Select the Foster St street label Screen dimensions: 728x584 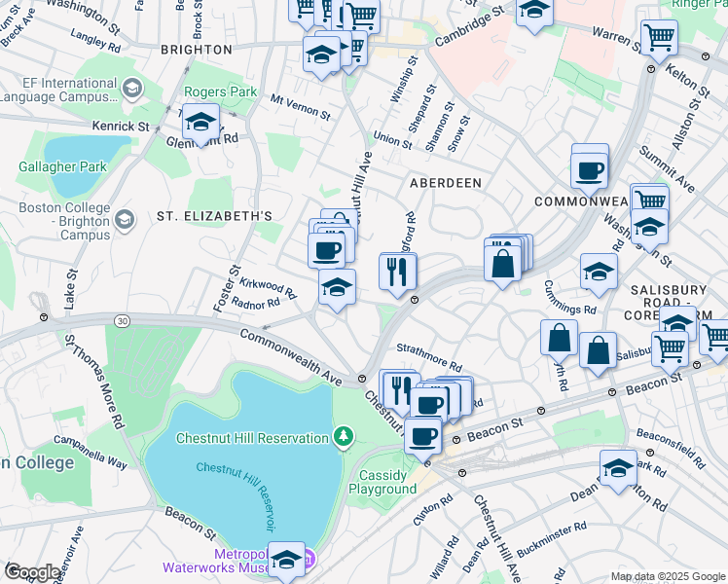[227, 288]
